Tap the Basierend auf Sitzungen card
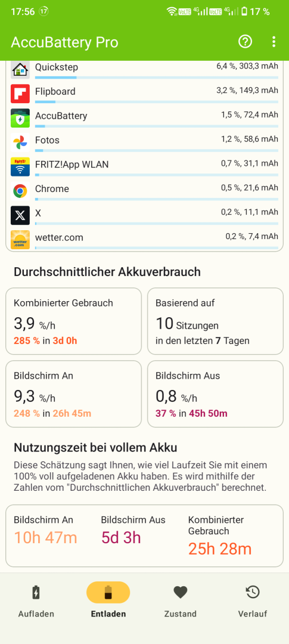Viewport: 289px width, 644px height. click(x=216, y=321)
